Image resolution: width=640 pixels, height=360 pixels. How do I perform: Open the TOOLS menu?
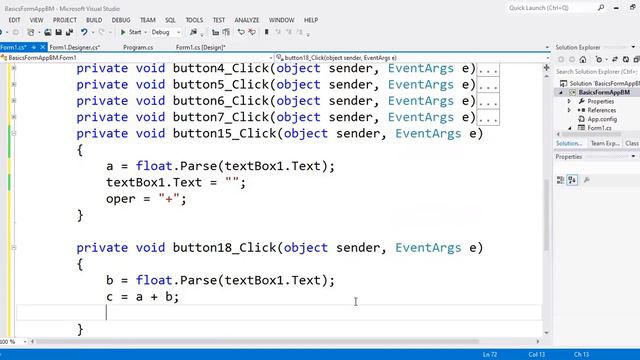194,20
